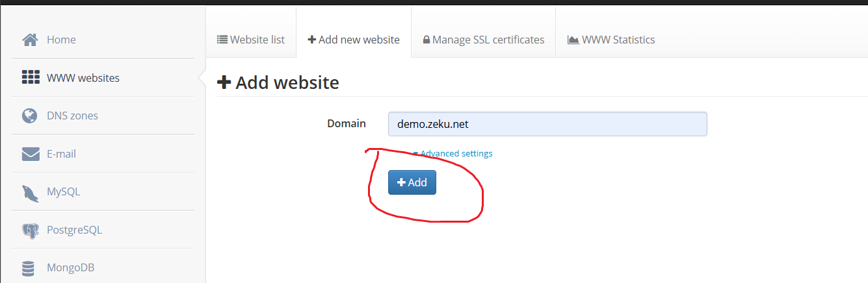Click the E-mail envelope icon
The width and height of the screenshot is (868, 283).
point(31,154)
